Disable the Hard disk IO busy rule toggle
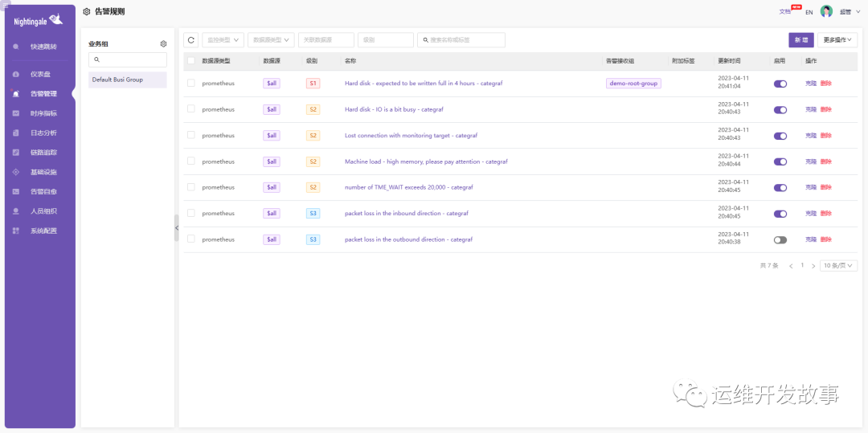This screenshot has width=868, height=433. coord(780,109)
